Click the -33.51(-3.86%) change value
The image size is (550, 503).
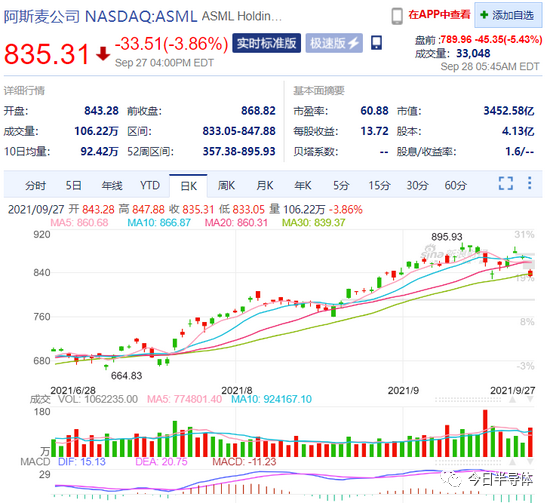click(172, 44)
